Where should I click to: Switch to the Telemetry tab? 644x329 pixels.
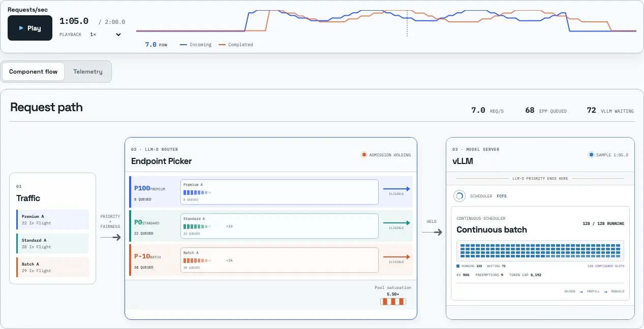tap(87, 72)
